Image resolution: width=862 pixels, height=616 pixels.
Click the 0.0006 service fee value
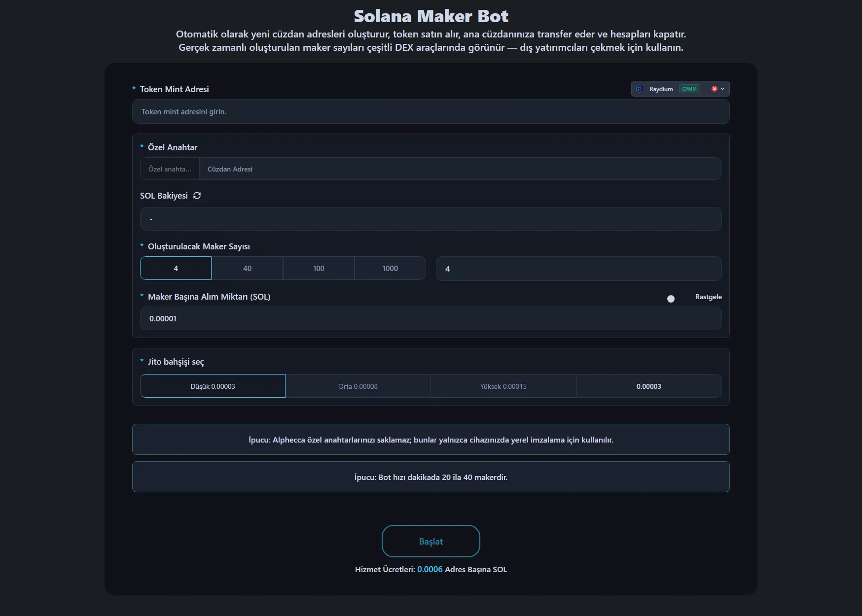click(x=430, y=569)
